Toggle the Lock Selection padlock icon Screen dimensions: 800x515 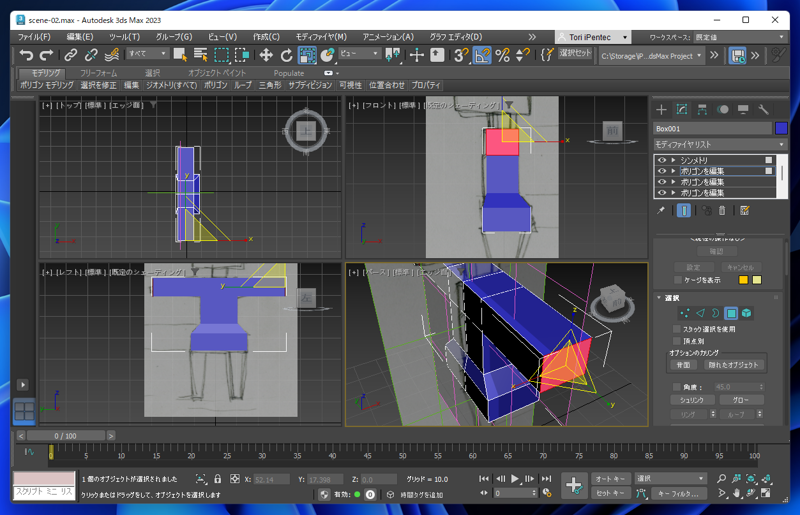click(x=218, y=479)
